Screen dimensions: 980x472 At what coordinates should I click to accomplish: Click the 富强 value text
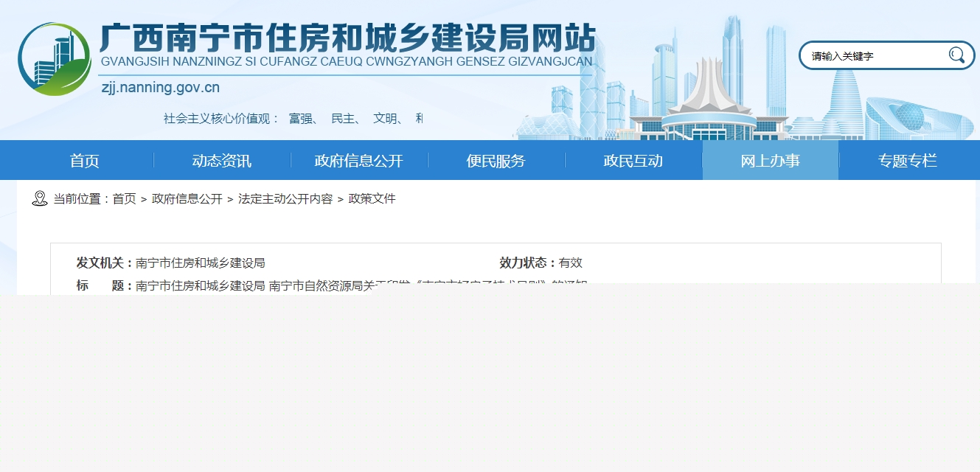tap(301, 118)
